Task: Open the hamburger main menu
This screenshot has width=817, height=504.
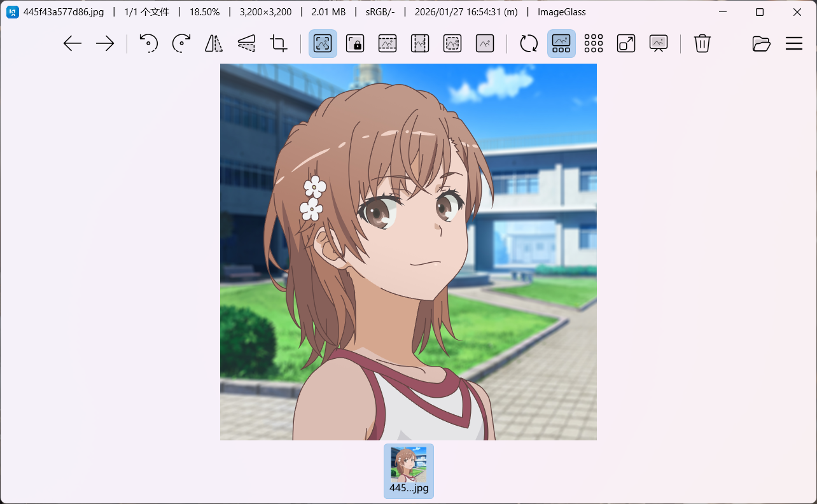Action: click(793, 44)
